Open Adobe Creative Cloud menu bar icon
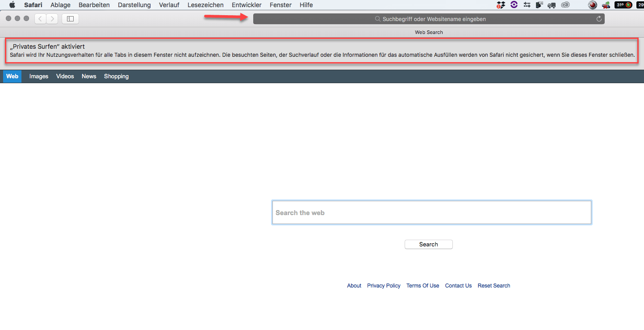Screen dimensions: 644x330 click(565, 5)
